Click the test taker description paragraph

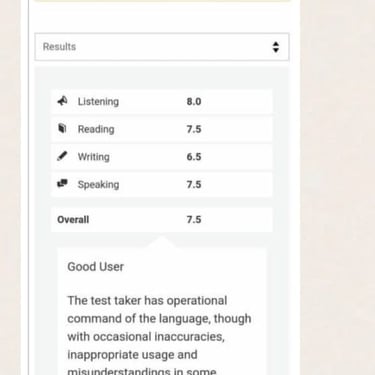click(x=159, y=335)
